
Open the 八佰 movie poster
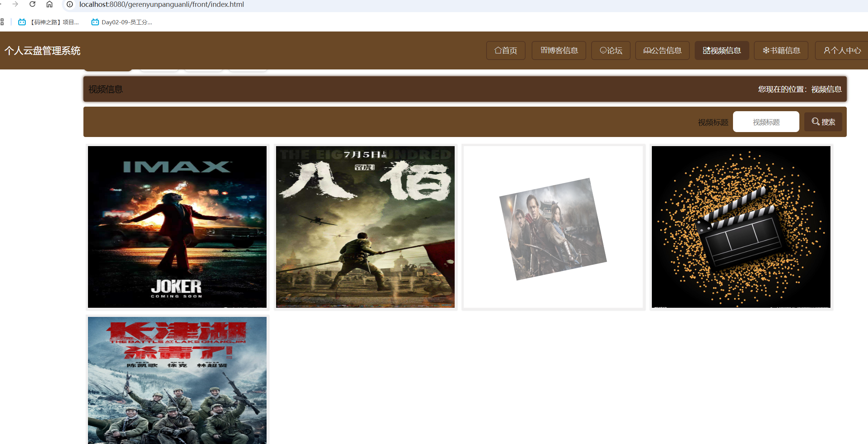point(365,227)
